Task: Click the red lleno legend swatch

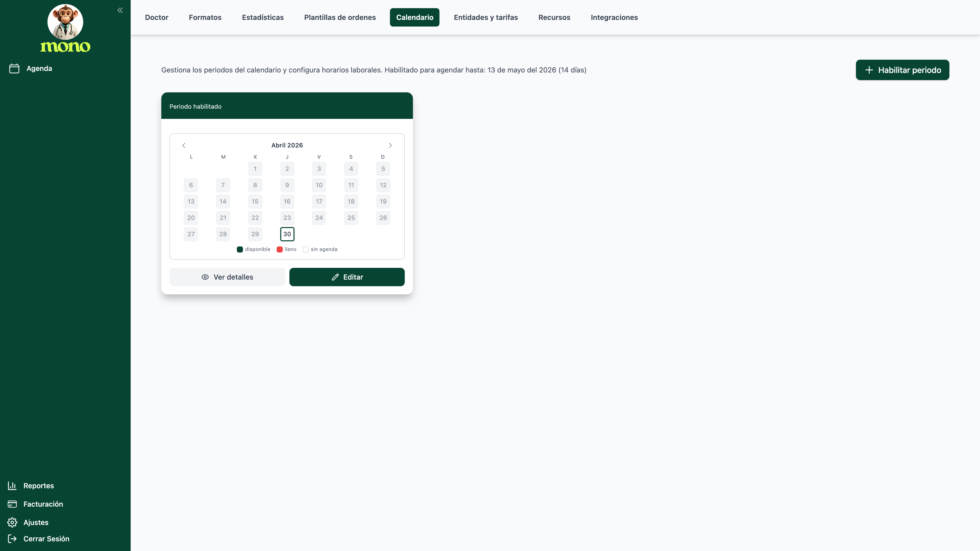Action: [280, 249]
